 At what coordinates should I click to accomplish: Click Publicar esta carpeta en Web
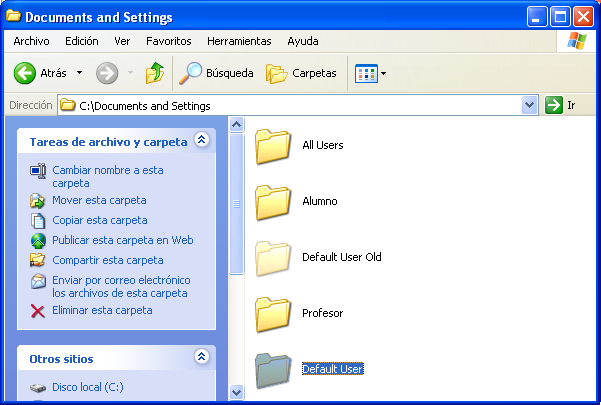pos(122,240)
